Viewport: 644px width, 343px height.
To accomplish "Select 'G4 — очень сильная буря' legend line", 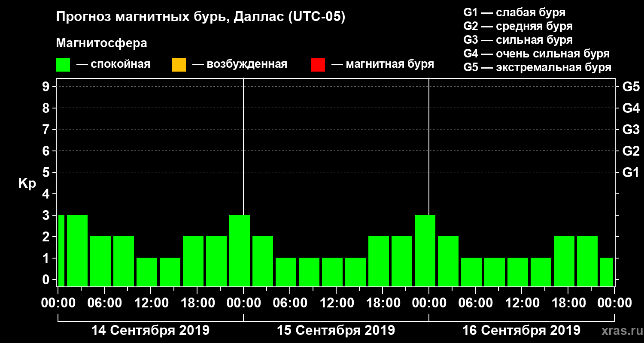I will tap(537, 54).
